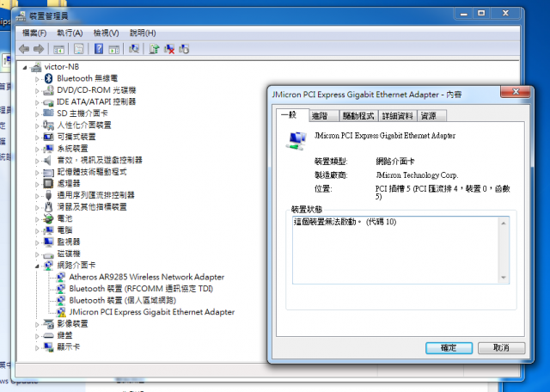
Task: Expand the Bluetooth 無線電 node
Action: (x=37, y=79)
